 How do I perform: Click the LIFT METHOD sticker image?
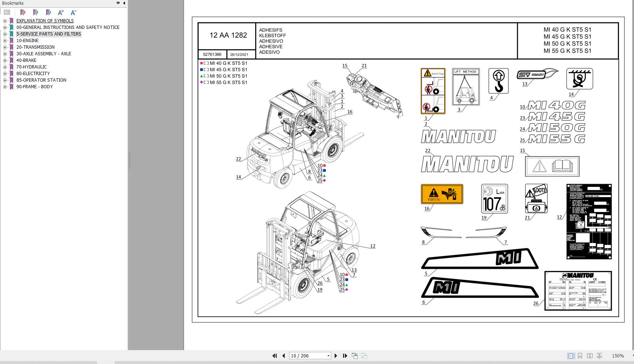[465, 87]
